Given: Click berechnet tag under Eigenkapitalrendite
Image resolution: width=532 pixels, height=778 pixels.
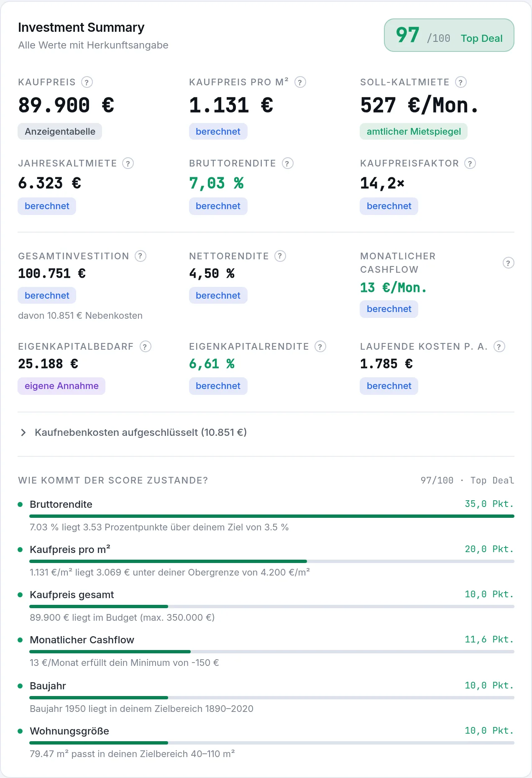Looking at the screenshot, I should click(218, 386).
